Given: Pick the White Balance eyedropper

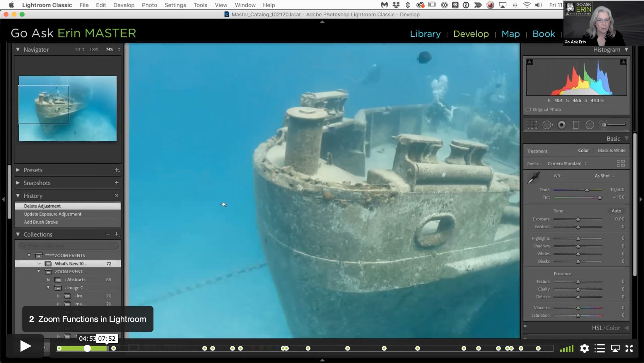Looking at the screenshot, I should (534, 178).
